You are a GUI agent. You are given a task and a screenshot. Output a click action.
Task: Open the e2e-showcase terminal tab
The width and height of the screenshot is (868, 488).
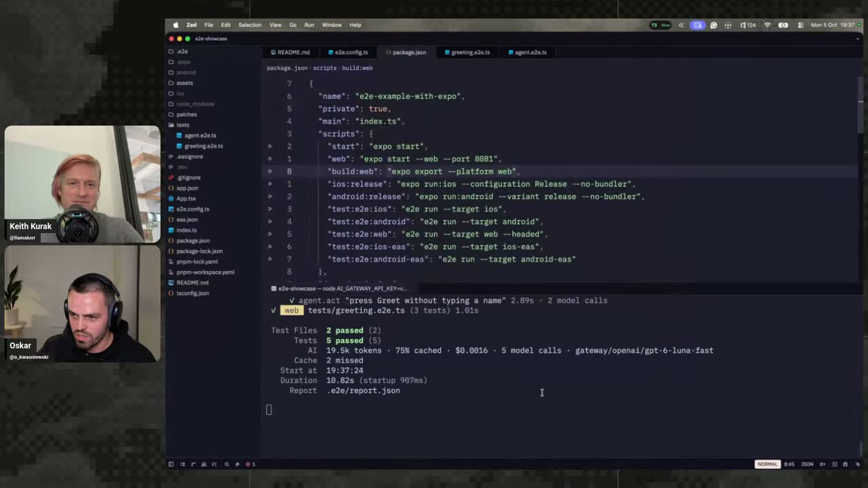click(x=338, y=289)
